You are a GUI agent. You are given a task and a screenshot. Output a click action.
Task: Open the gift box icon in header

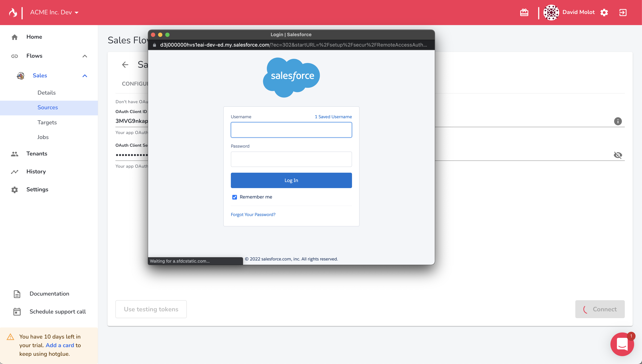(524, 13)
